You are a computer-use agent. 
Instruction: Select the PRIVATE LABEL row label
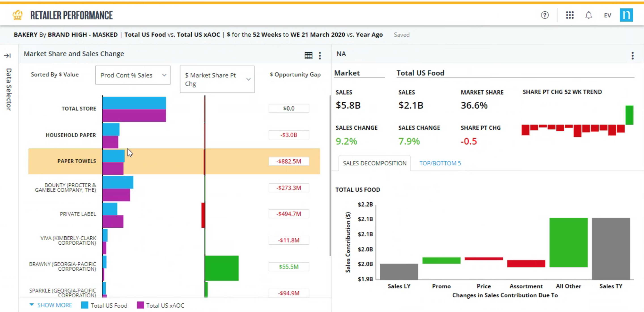pyautogui.click(x=78, y=214)
